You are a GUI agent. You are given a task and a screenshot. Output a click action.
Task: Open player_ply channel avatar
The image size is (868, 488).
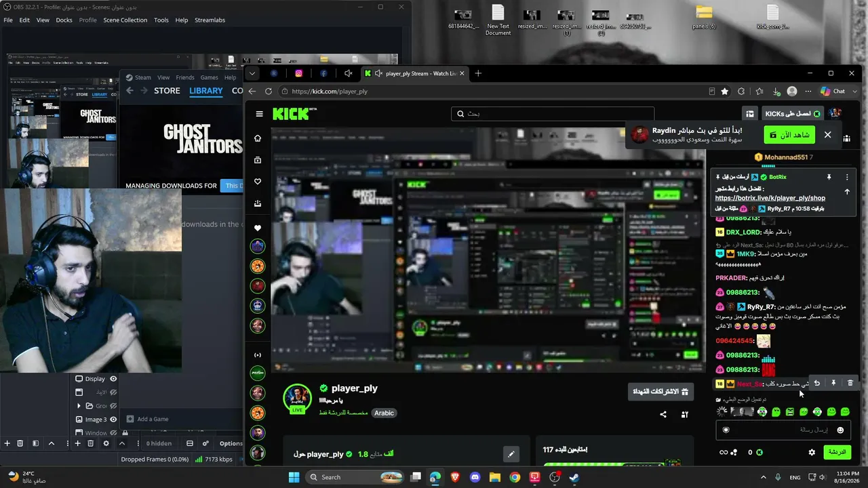tap(297, 398)
